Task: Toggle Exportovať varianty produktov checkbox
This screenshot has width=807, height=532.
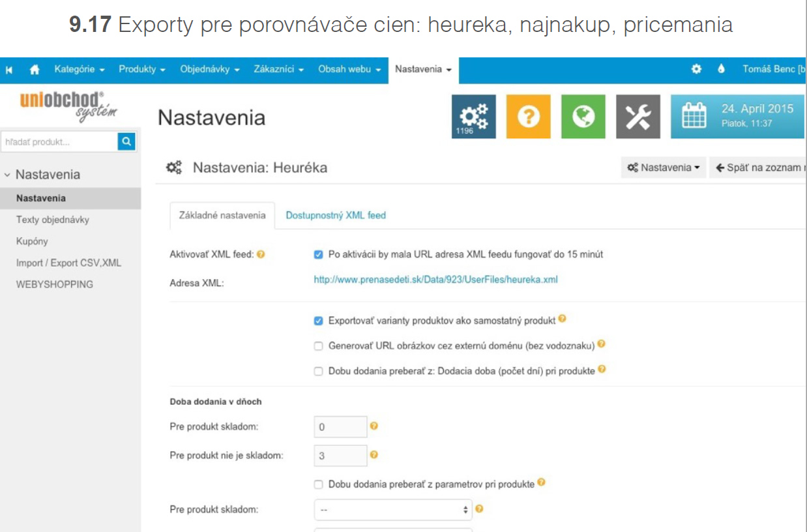Action: (x=319, y=321)
